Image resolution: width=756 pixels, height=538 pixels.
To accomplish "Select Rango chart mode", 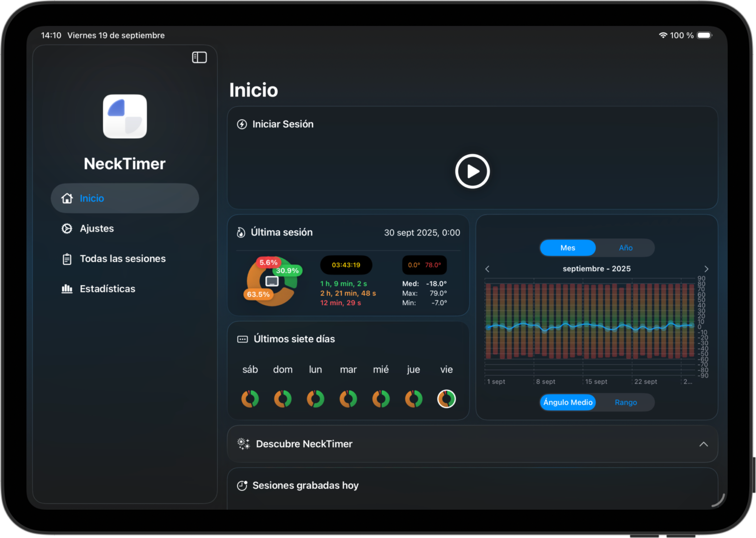I will (625, 402).
